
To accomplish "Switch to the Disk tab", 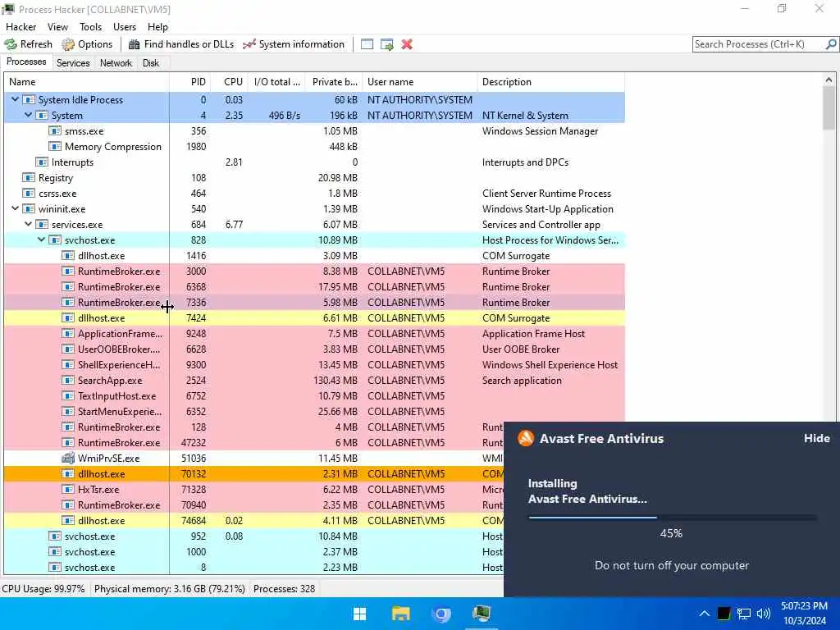I will coord(151,63).
